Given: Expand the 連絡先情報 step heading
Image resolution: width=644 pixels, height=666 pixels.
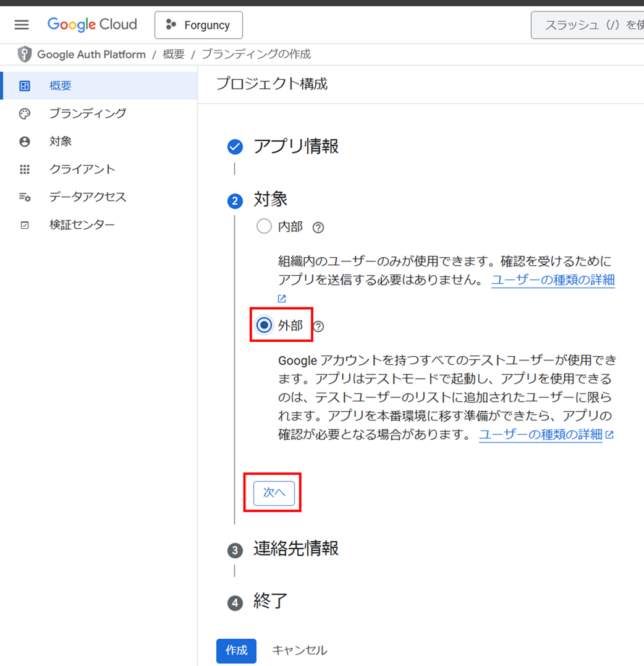Looking at the screenshot, I should (x=296, y=549).
